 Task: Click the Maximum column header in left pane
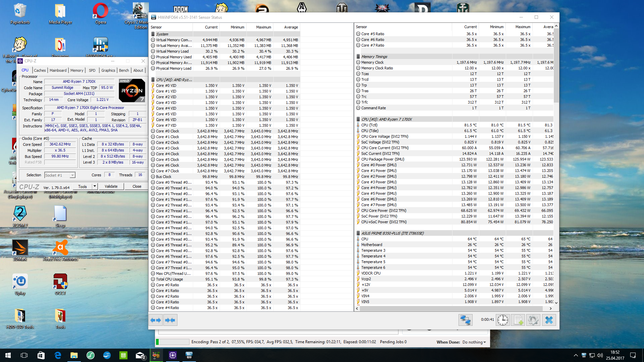[x=260, y=27]
